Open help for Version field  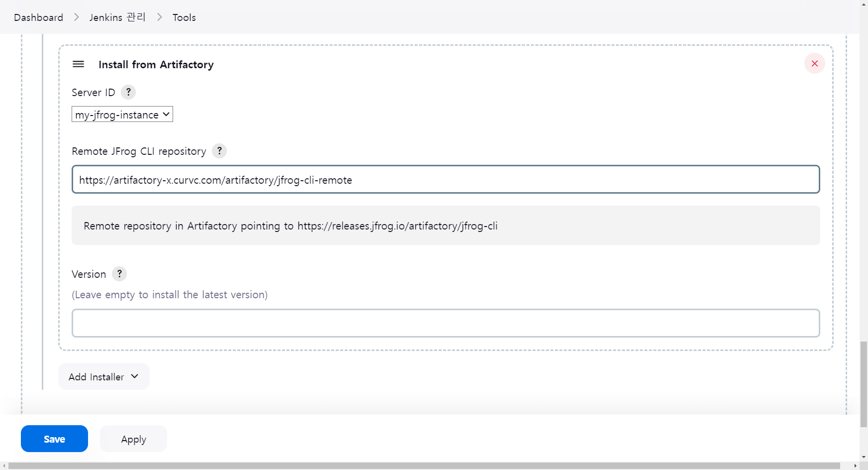pyautogui.click(x=119, y=274)
